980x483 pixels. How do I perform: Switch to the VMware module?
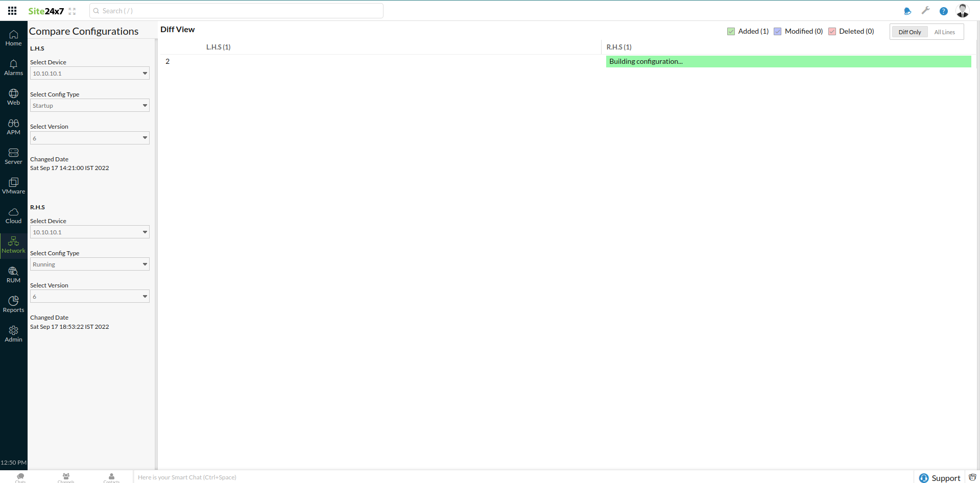[13, 185]
